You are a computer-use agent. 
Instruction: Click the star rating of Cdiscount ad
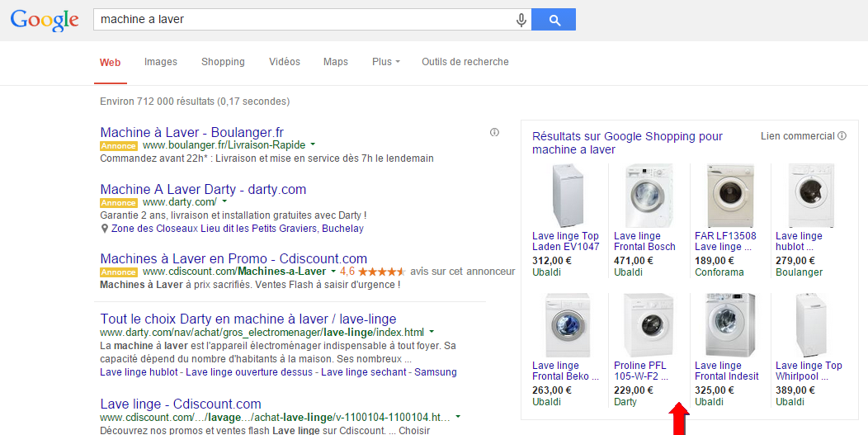(382, 272)
